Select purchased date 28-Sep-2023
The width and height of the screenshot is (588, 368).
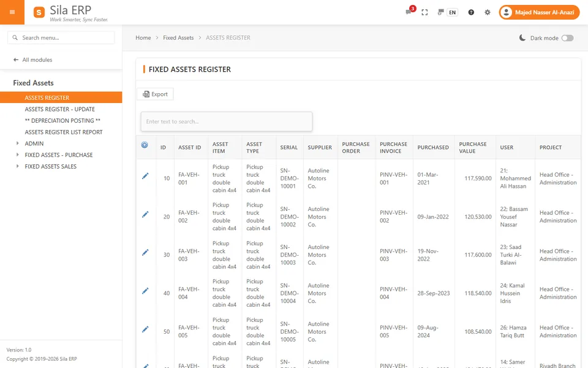click(x=434, y=293)
